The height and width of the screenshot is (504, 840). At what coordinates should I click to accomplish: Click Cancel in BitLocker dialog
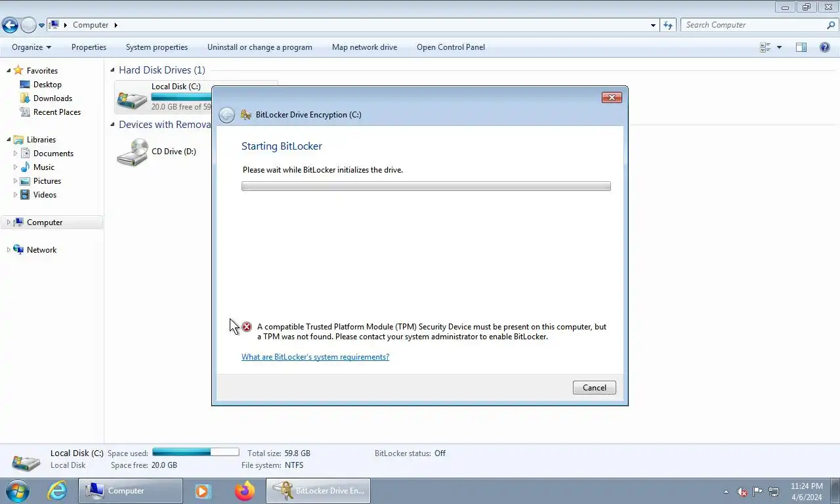tap(595, 388)
